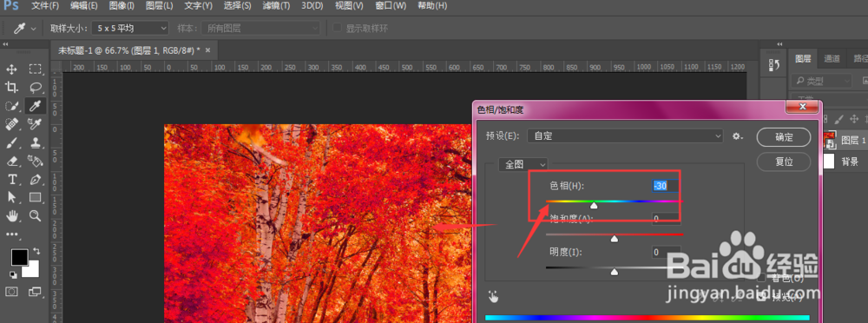Select the Path Selection arrow tool
Image resolution: width=868 pixels, height=323 pixels.
point(11,197)
